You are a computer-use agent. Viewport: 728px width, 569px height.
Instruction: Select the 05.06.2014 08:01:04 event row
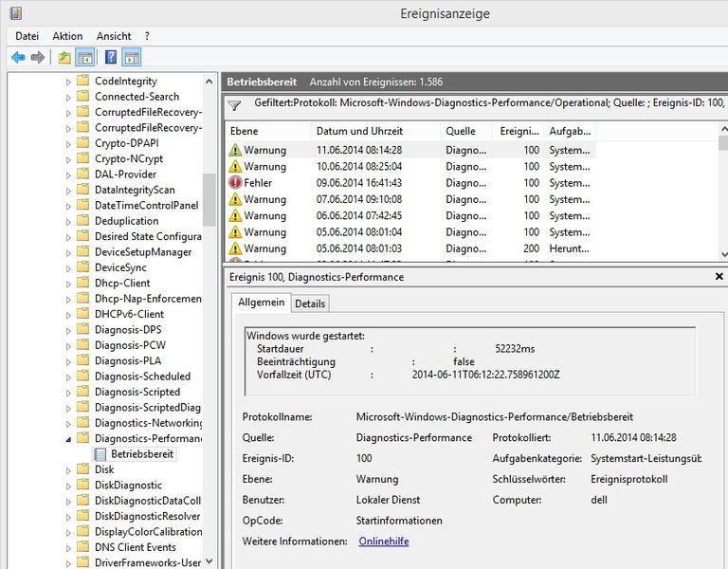410,231
